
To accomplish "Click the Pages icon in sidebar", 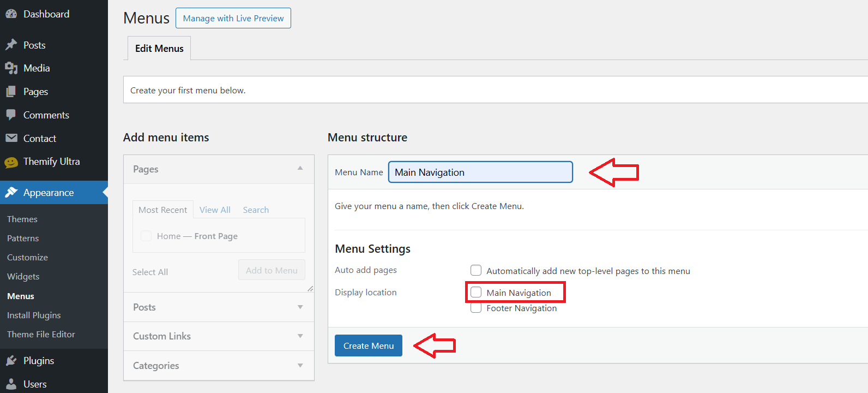I will pyautogui.click(x=11, y=92).
